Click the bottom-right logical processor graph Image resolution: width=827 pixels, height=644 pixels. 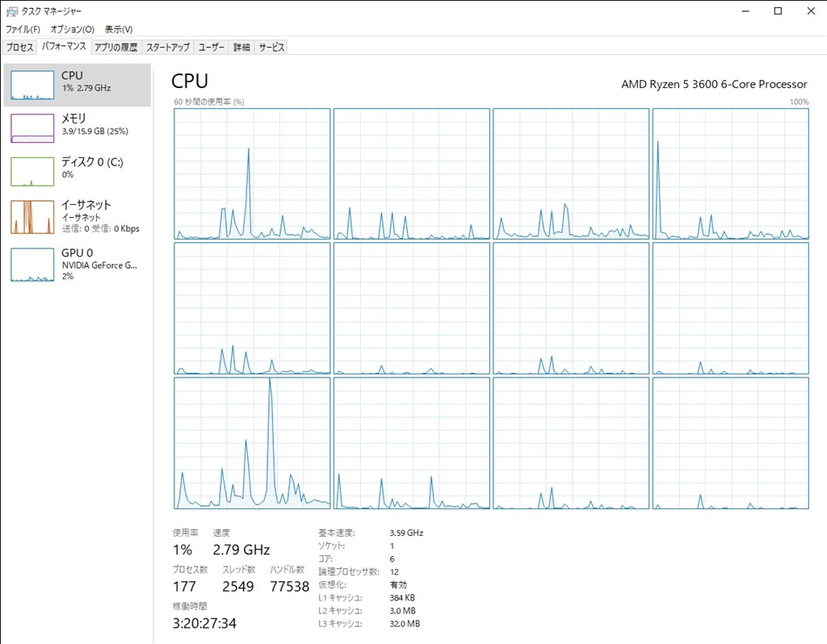pyautogui.click(x=730, y=443)
